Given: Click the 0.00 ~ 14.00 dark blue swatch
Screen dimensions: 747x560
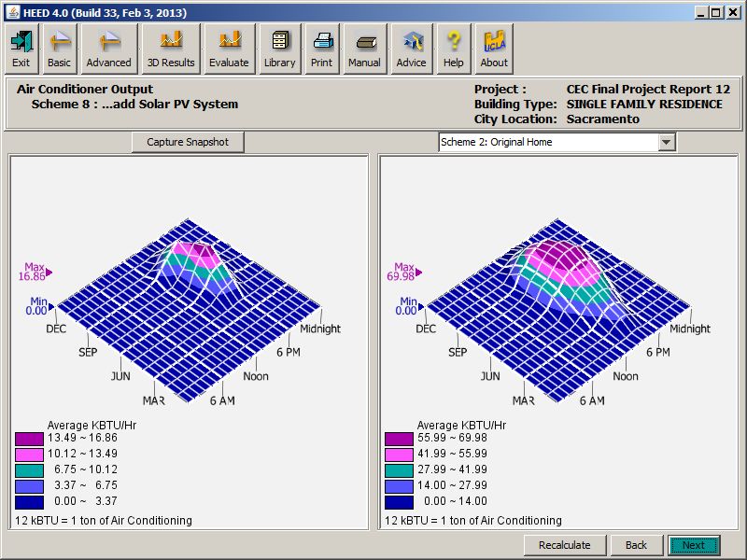Looking at the screenshot, I should tap(399, 502).
